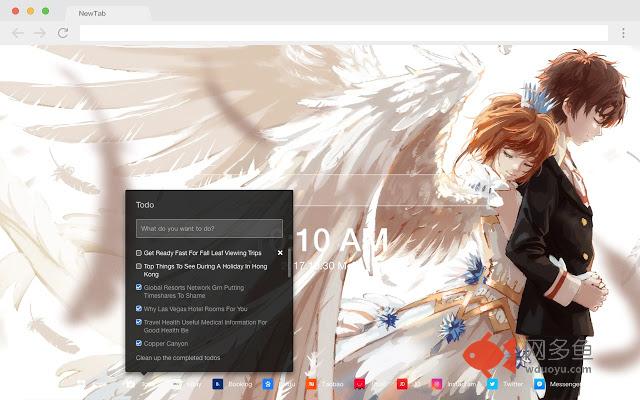Click the todo list scrollbar
The image size is (640, 400).
(x=289, y=265)
